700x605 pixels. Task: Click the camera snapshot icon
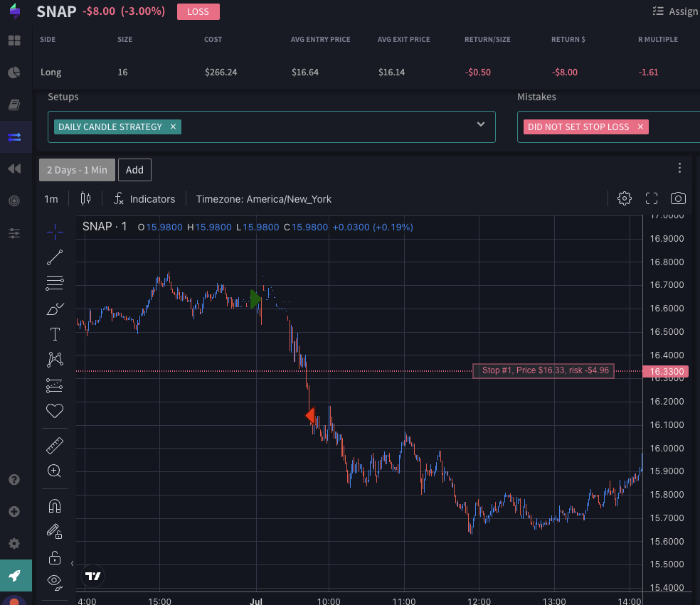pos(678,198)
